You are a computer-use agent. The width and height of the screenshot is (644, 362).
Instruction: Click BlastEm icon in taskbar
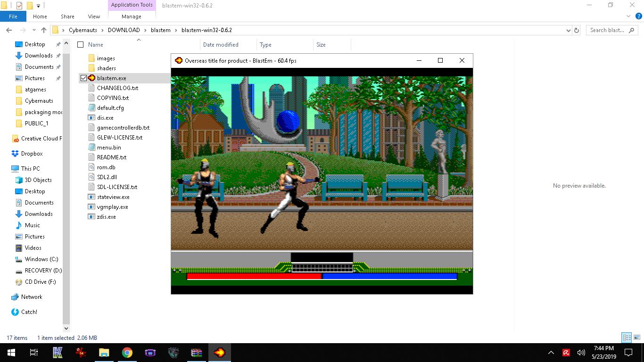[x=219, y=352]
